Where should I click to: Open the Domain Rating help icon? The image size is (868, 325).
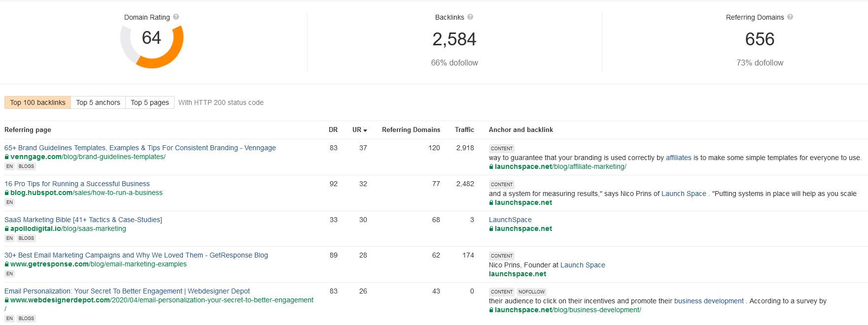[176, 17]
